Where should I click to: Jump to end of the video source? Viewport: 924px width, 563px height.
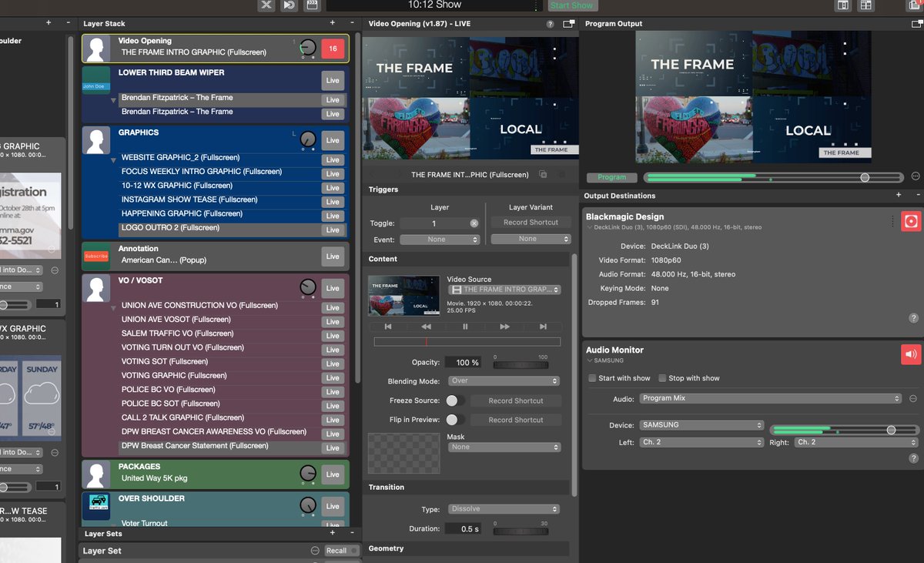point(543,327)
